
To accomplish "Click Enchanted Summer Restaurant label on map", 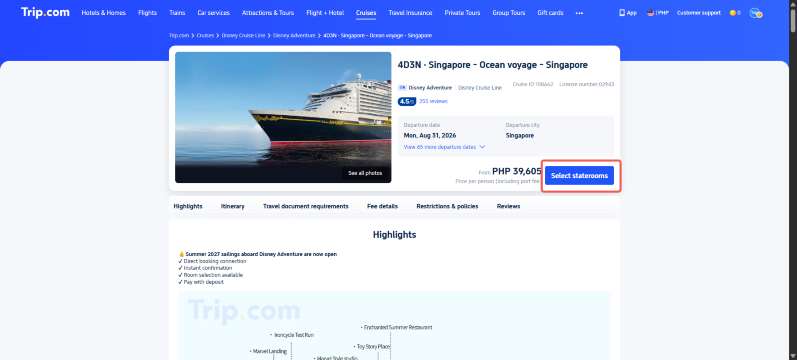I will (397, 327).
